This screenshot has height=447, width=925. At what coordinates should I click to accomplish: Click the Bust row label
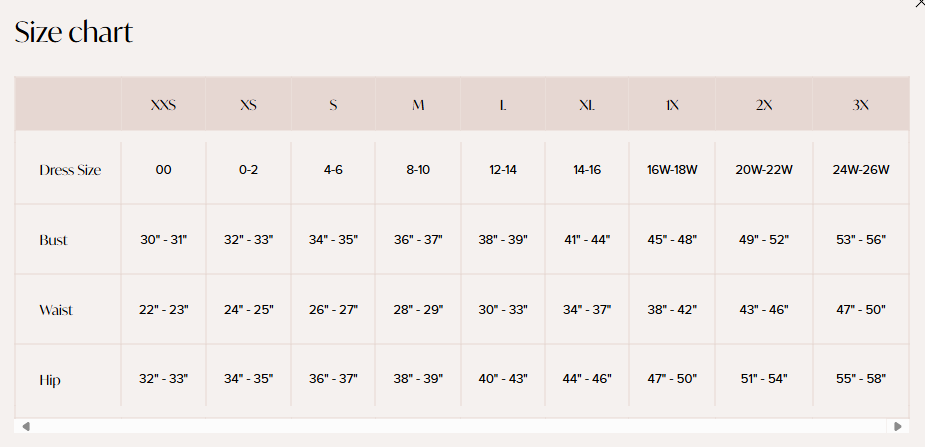53,240
